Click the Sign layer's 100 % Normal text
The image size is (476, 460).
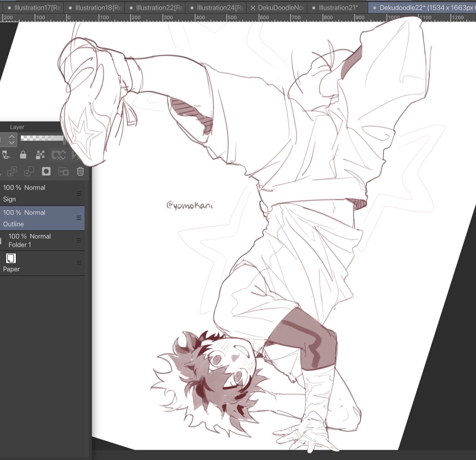tap(24, 188)
